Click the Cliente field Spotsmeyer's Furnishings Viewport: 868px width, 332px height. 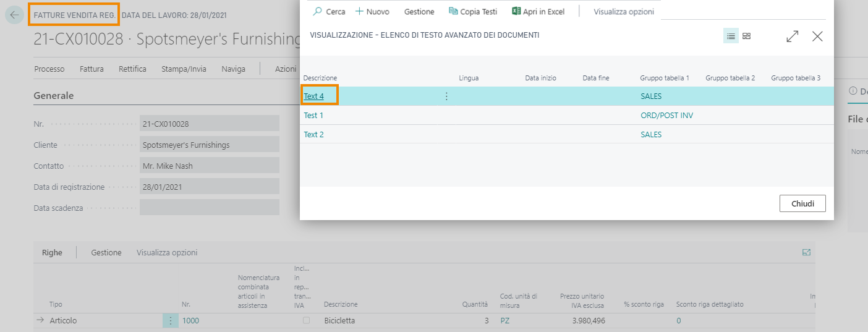click(209, 145)
